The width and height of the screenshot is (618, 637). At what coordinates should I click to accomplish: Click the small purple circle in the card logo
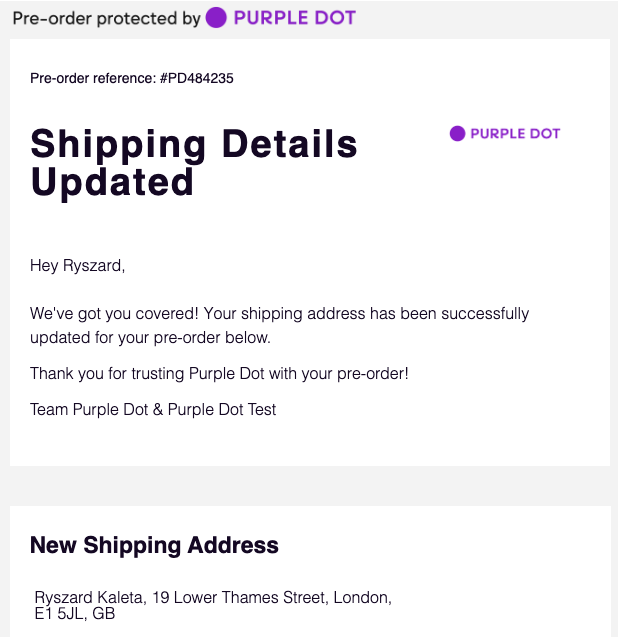[x=457, y=133]
